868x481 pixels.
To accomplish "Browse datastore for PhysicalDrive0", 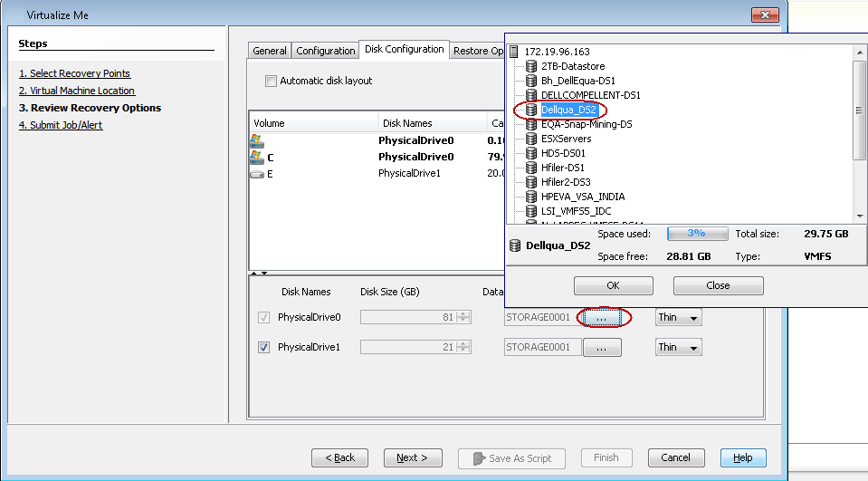I will click(602, 318).
